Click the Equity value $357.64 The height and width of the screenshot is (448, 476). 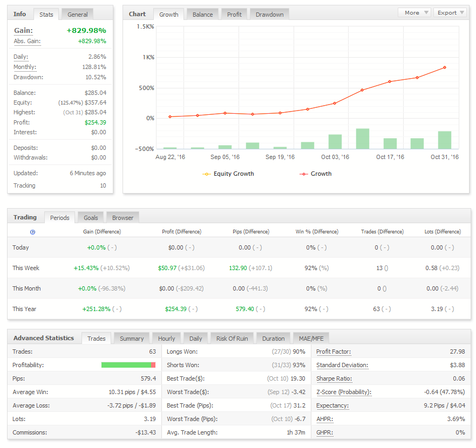(96, 102)
